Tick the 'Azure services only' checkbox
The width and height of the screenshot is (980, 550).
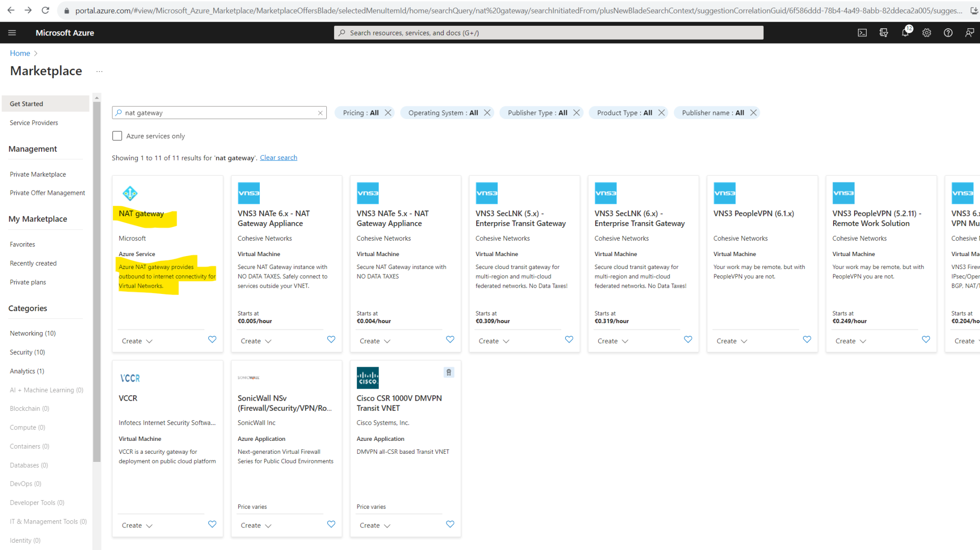(117, 136)
